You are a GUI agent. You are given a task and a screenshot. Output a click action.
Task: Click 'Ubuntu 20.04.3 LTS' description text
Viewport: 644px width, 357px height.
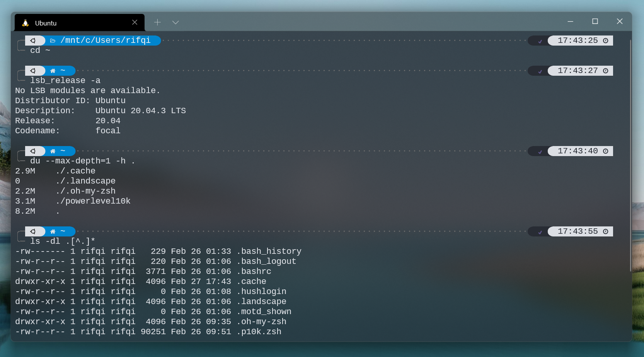point(141,110)
